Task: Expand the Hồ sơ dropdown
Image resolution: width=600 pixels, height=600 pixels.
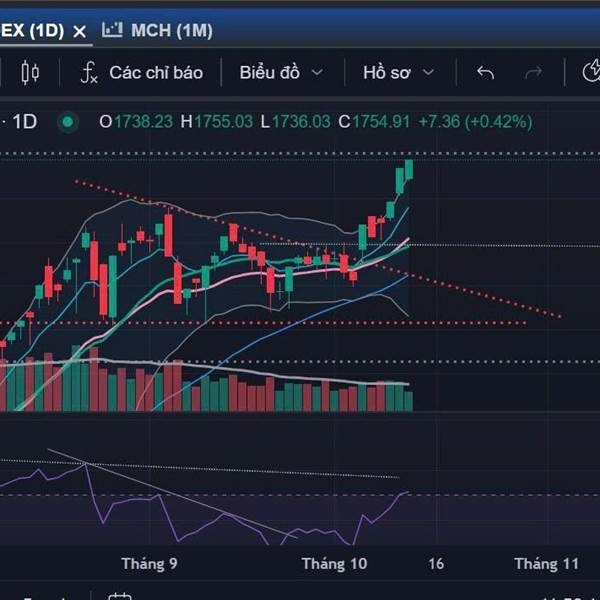Action: [399, 73]
